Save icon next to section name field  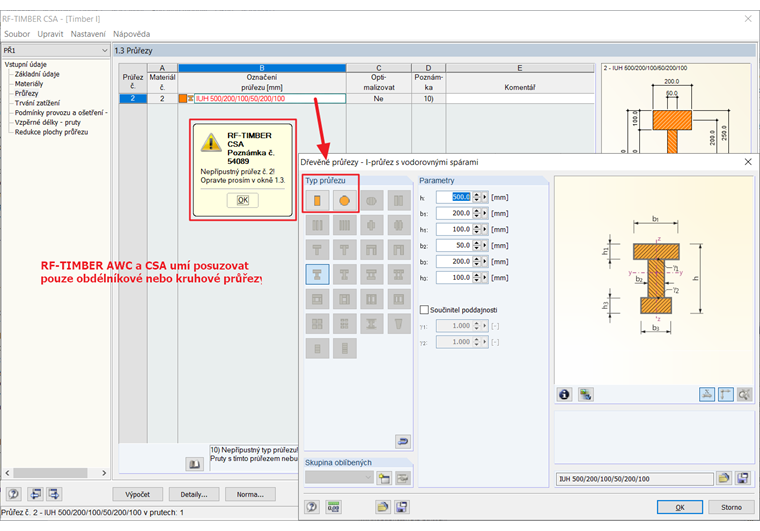(743, 479)
